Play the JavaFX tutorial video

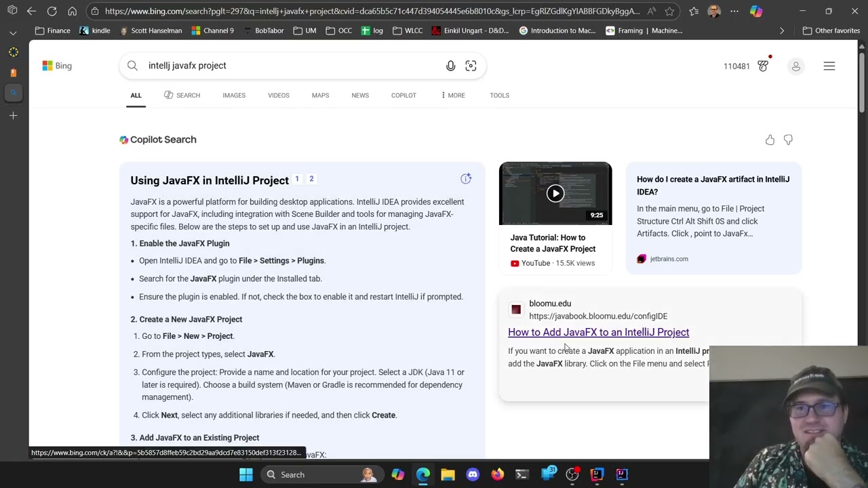555,193
